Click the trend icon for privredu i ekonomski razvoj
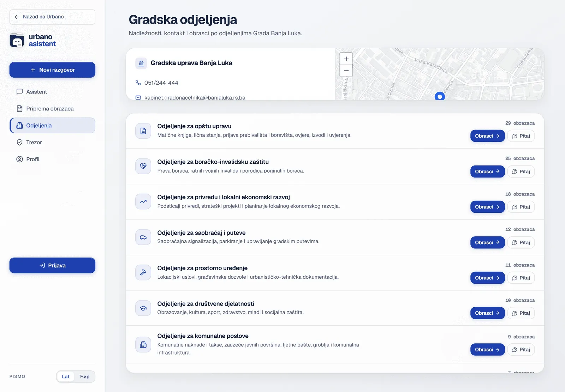The image size is (565, 392). click(143, 201)
